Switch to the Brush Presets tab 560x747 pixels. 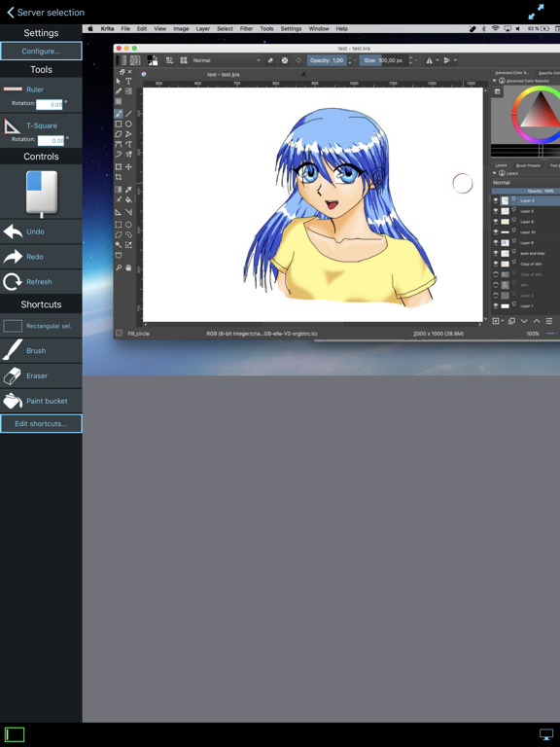[x=528, y=165]
